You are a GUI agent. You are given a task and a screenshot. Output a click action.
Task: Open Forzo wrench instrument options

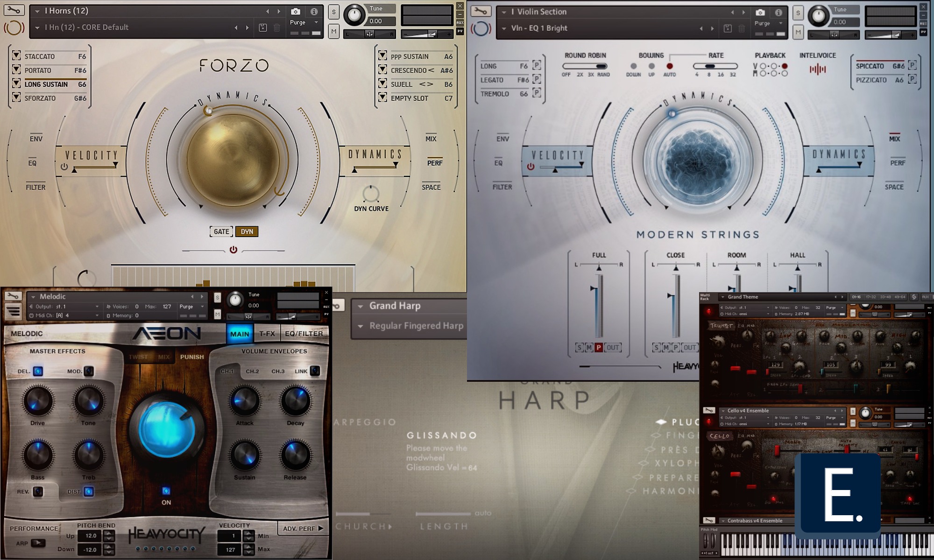coord(14,10)
